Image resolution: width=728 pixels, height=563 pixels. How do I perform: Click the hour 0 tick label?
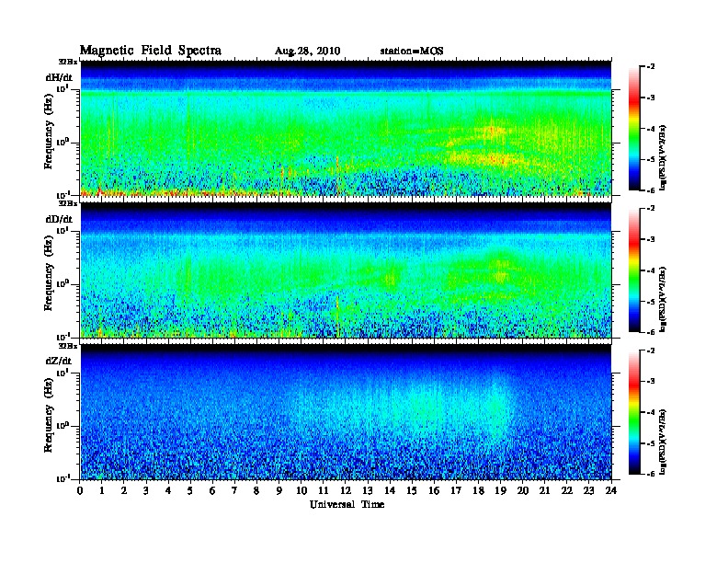click(x=80, y=490)
